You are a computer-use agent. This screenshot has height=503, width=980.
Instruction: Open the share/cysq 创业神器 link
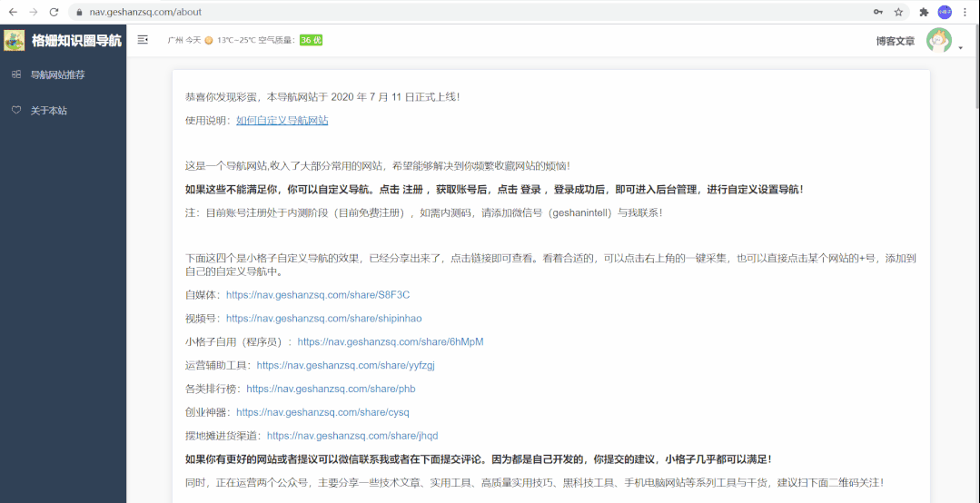(x=322, y=412)
